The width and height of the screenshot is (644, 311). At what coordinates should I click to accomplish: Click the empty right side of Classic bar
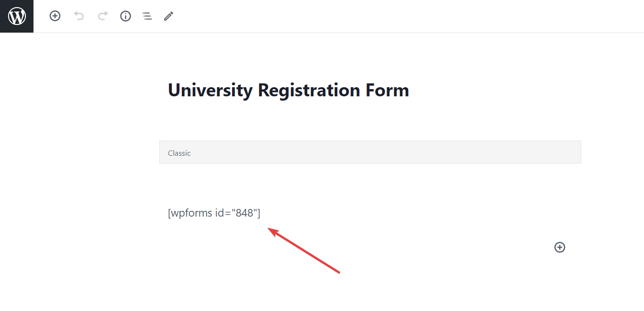coord(431,152)
